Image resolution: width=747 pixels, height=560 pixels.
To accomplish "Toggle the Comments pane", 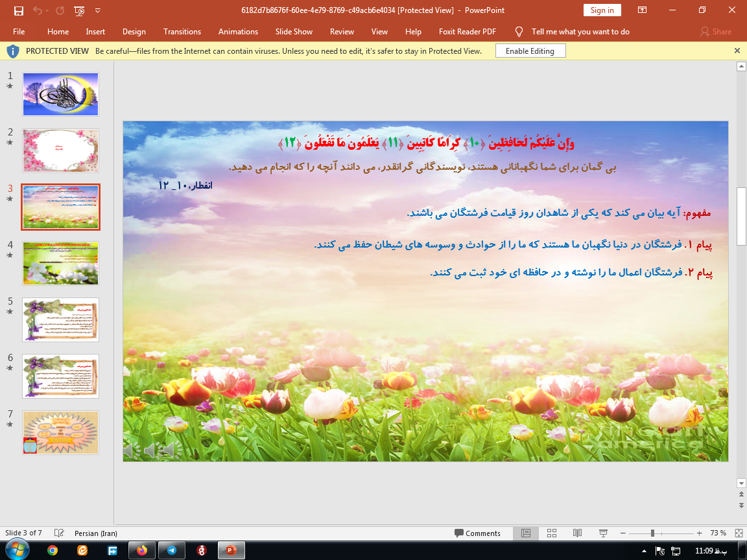I will coord(477,533).
